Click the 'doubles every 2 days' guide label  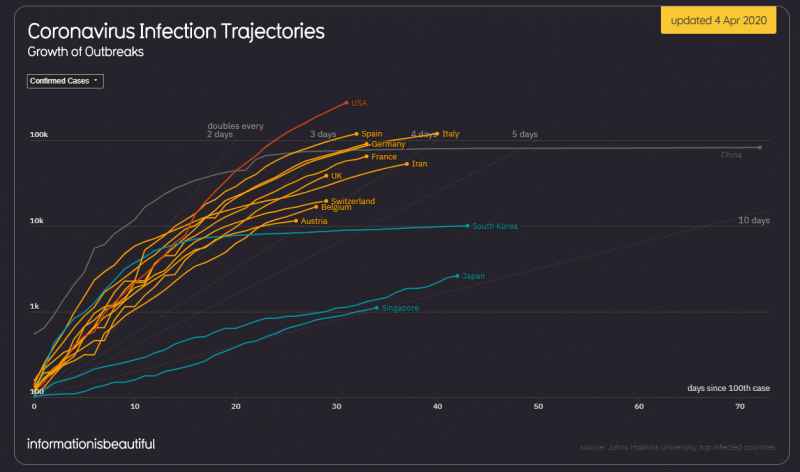(235, 130)
